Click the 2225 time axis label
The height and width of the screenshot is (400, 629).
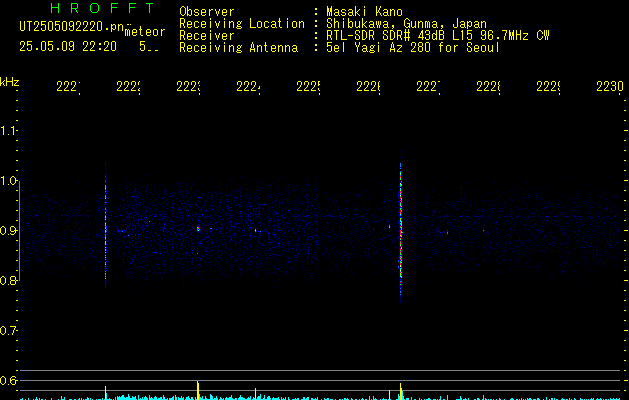(308, 86)
